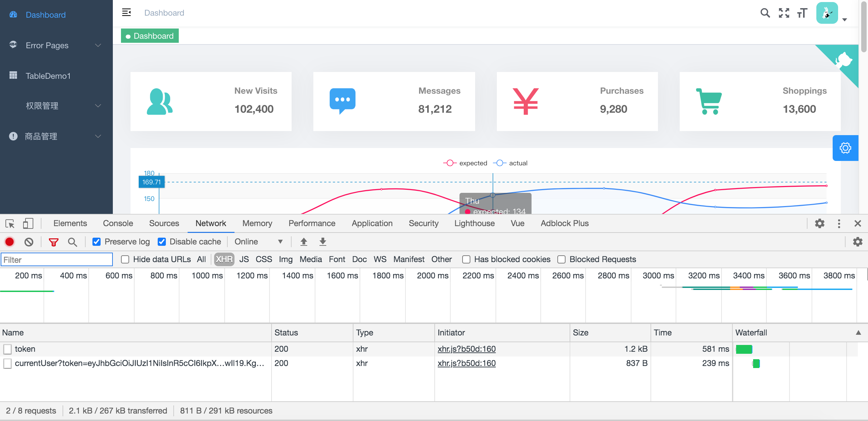The height and width of the screenshot is (421, 868).
Task: Open the Online throttling dropdown
Action: pos(258,242)
